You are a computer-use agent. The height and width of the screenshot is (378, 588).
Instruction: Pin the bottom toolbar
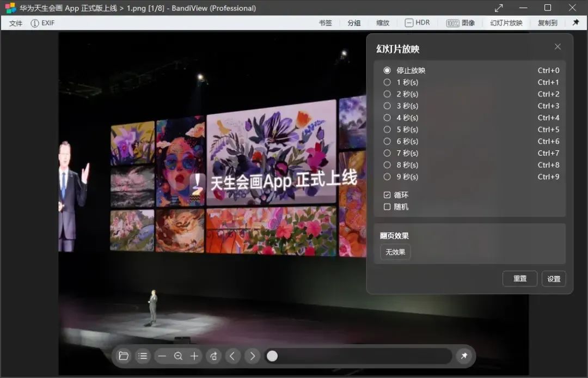[464, 356]
